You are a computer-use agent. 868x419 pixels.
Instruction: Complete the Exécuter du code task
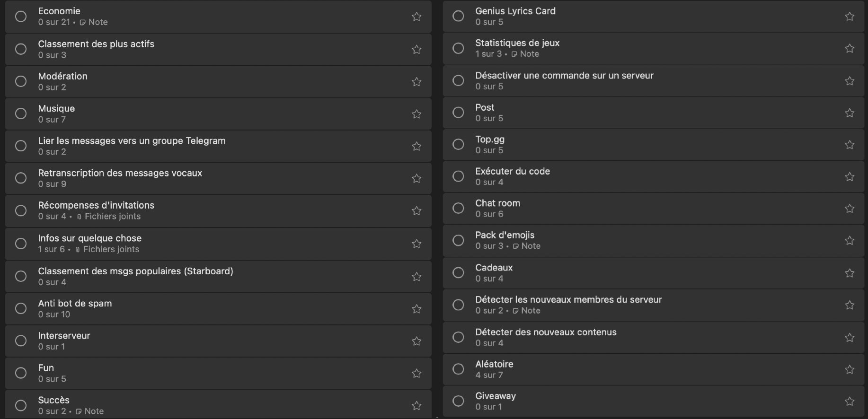coord(458,176)
